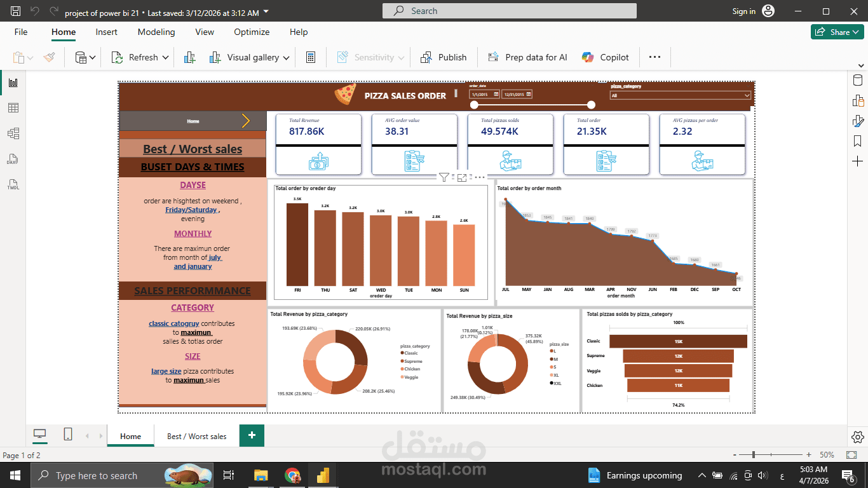The image size is (868, 488).
Task: Open Focus mode for the bar chart
Action: tap(462, 178)
